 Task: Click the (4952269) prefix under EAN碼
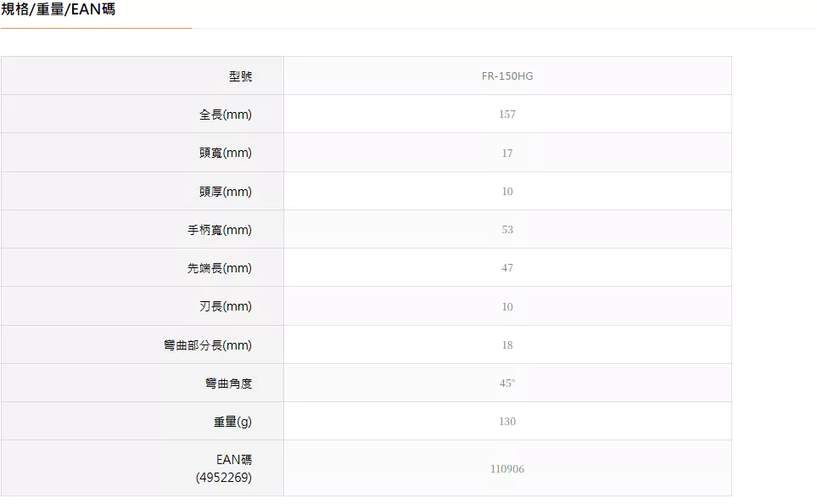[x=223, y=478]
